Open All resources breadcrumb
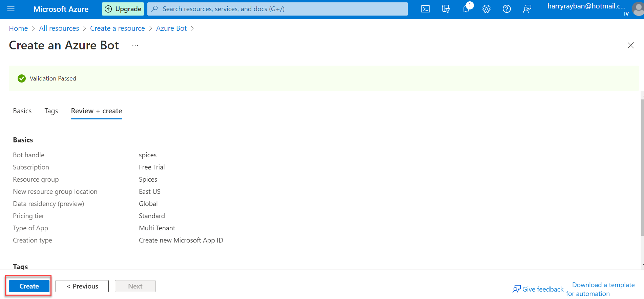This screenshot has width=644, height=299. tap(59, 28)
